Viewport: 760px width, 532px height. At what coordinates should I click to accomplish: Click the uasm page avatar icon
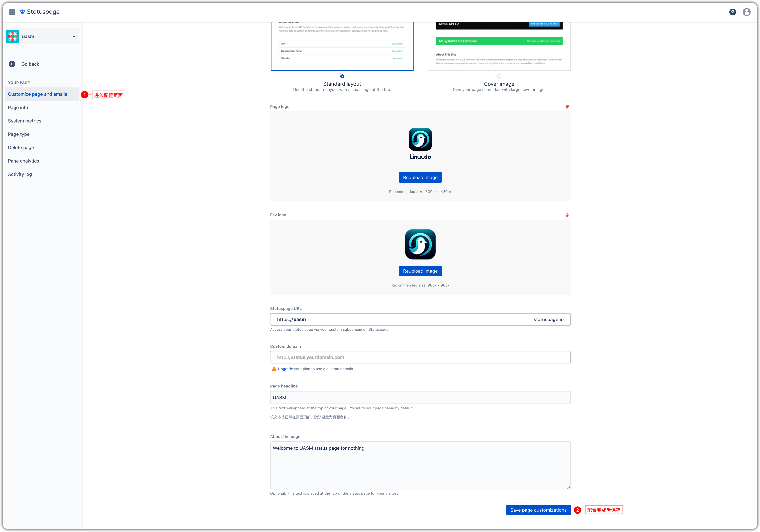[x=13, y=36]
